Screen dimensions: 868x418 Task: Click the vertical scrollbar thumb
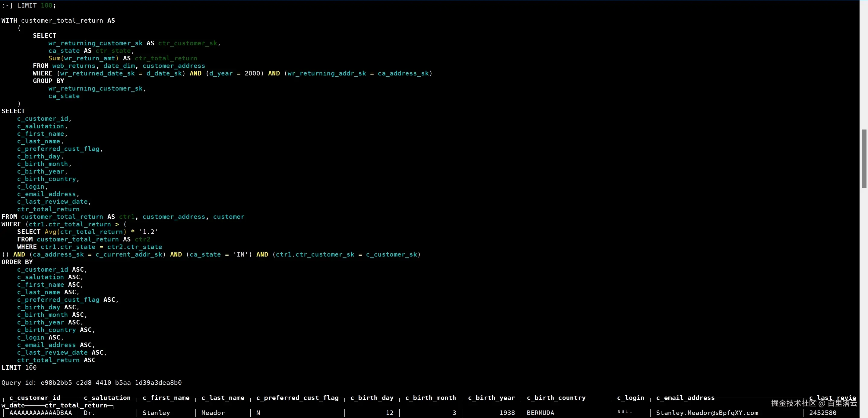click(x=864, y=158)
